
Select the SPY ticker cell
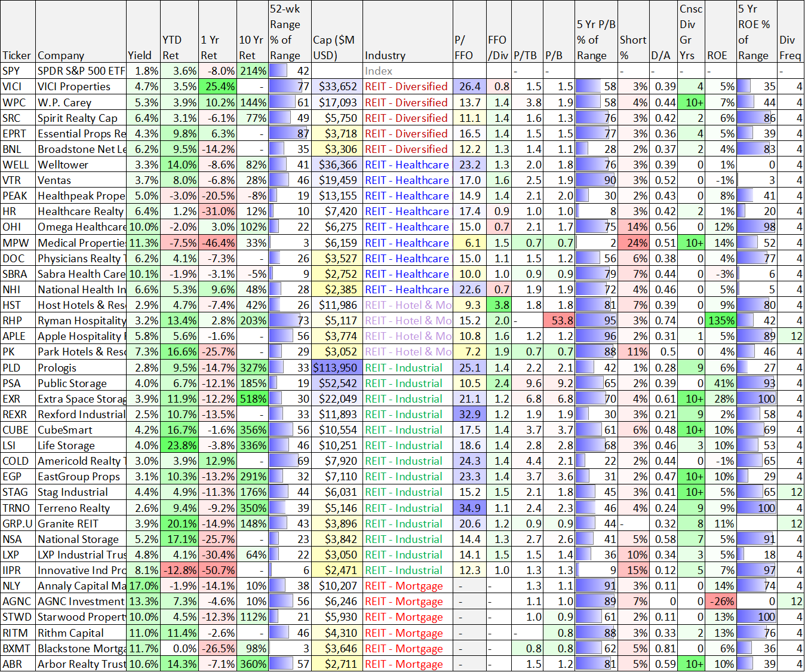pos(18,70)
